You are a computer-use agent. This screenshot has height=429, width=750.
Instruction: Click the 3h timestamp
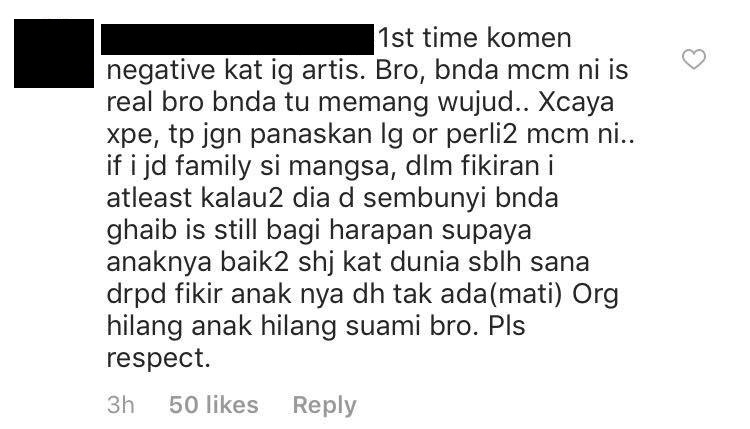pyautogui.click(x=121, y=405)
